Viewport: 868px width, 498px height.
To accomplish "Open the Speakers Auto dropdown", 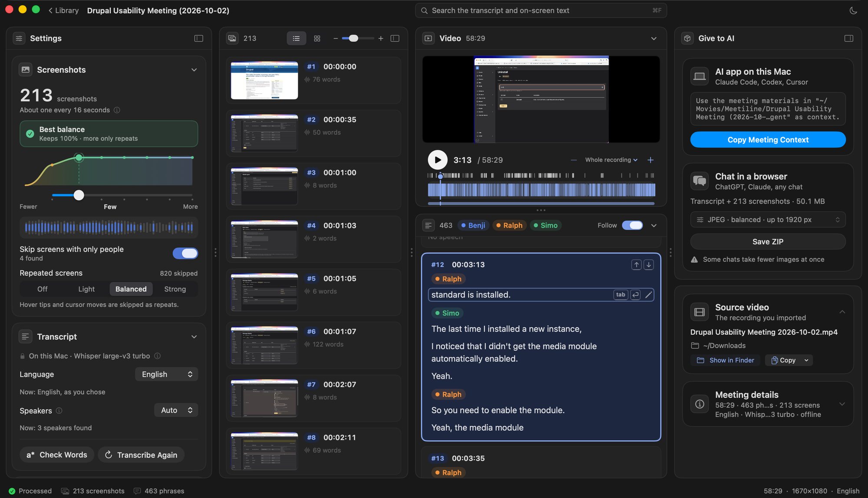I will (x=176, y=410).
